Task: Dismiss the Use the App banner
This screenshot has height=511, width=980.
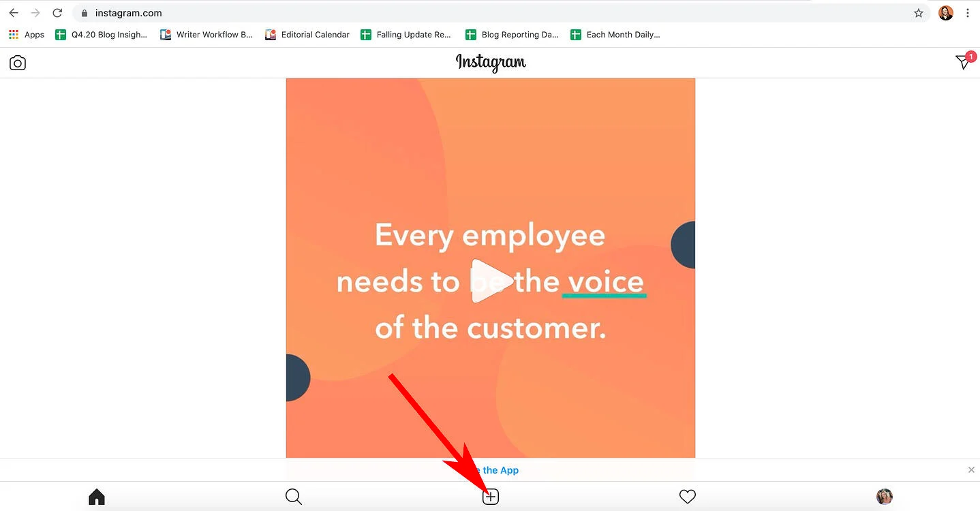Action: (971, 470)
